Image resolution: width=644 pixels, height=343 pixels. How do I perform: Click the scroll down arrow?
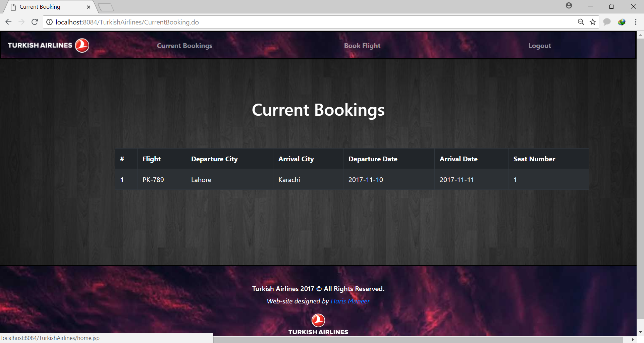click(640, 332)
